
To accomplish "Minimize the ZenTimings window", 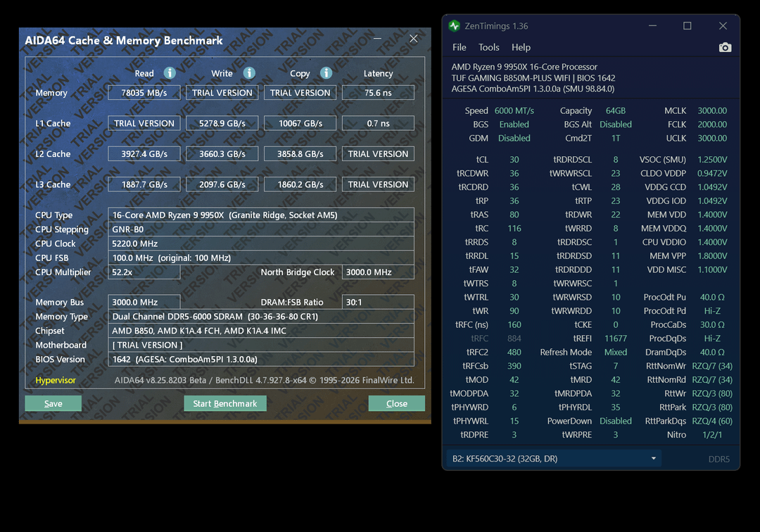I will 651,26.
